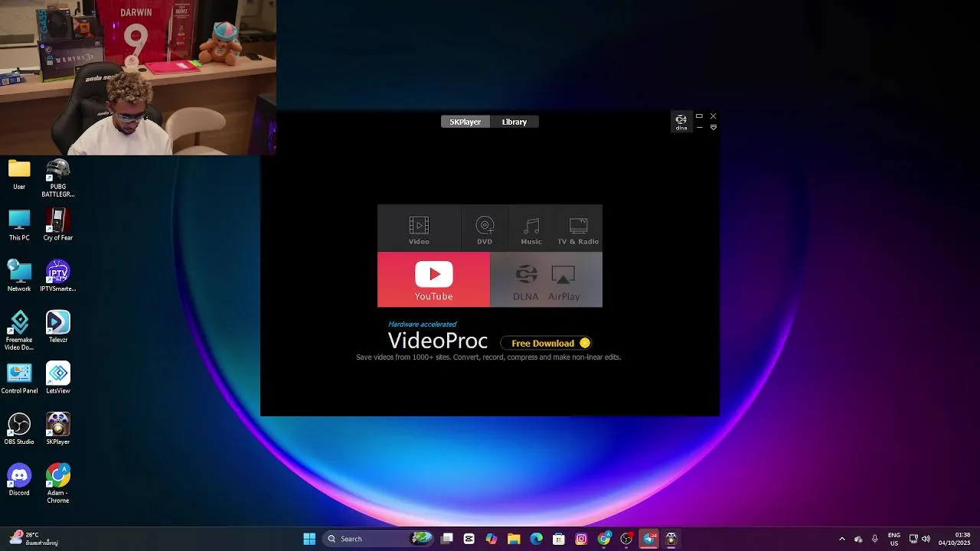Viewport: 980px width, 551px height.
Task: Click the OneDrive cloud tray icon
Action: tap(858, 539)
